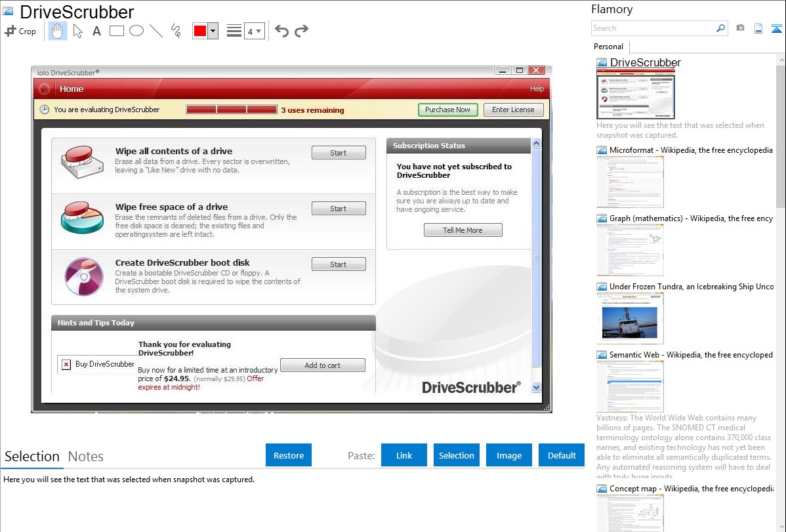Select the ellipse shape tool
This screenshot has width=786, height=532.
[x=136, y=31]
